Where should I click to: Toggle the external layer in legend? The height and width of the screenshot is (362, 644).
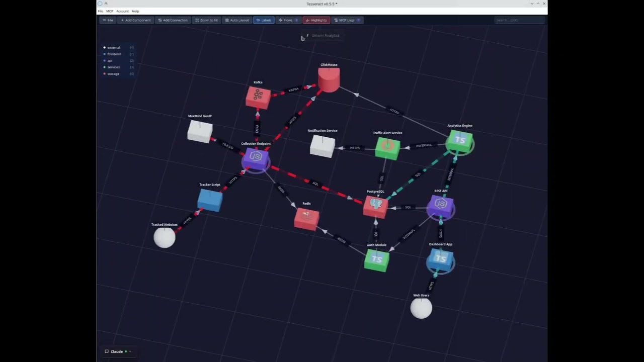coord(119,48)
